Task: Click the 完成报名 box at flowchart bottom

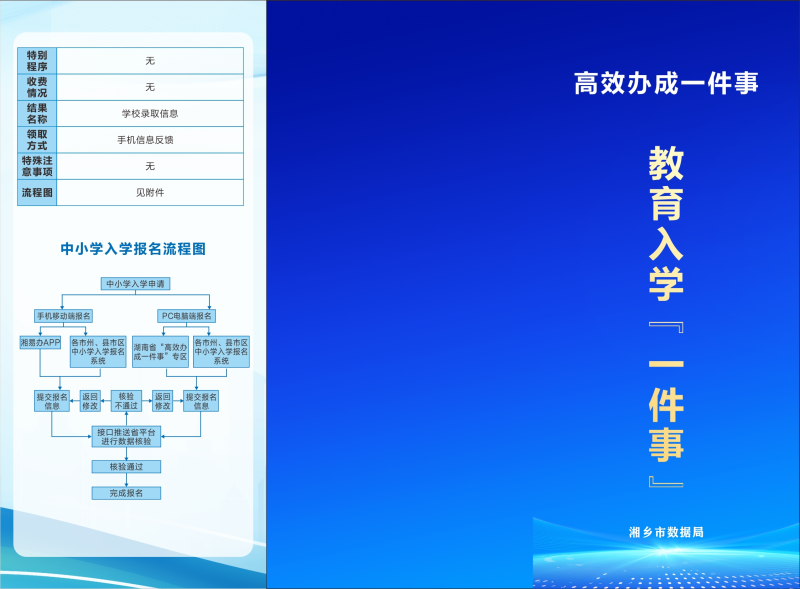Action: pyautogui.click(x=126, y=493)
